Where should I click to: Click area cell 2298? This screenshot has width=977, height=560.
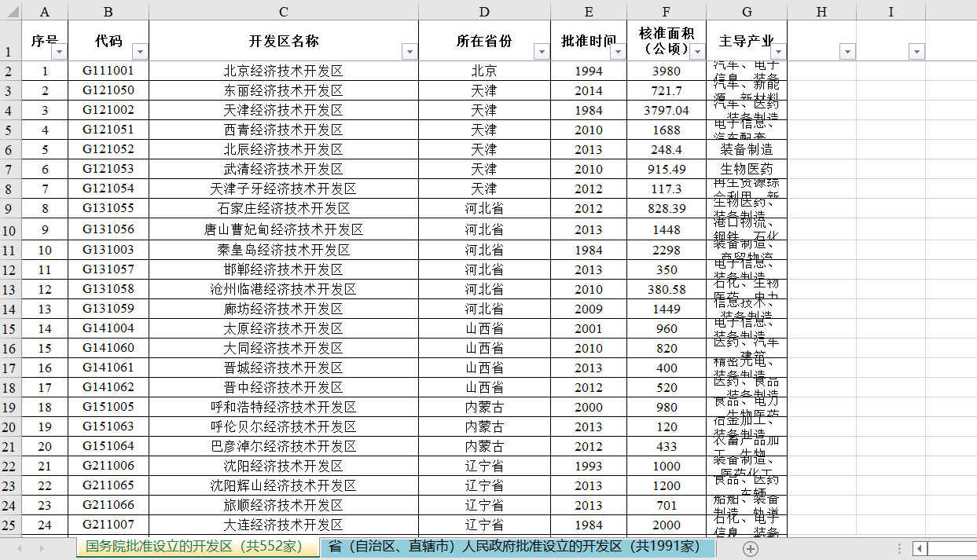[667, 250]
